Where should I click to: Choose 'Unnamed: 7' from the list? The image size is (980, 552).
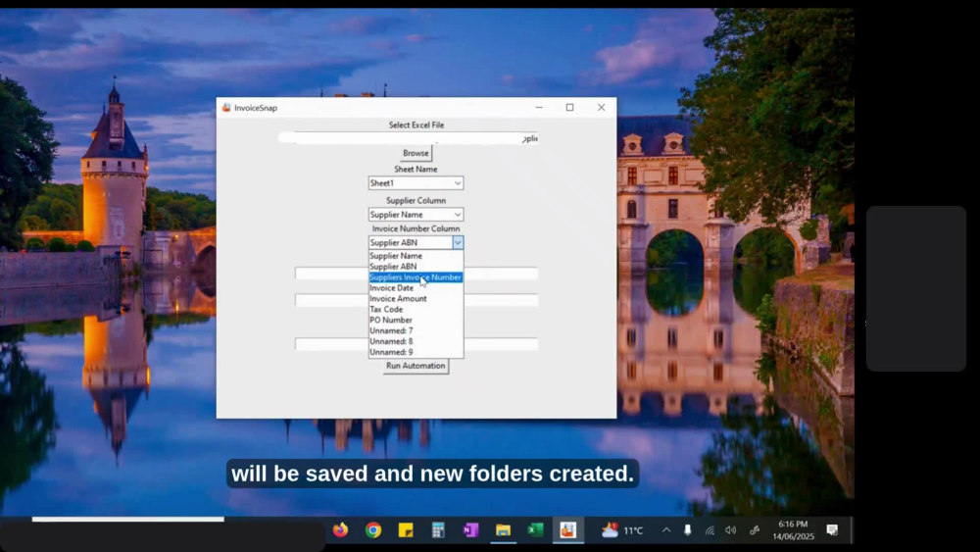[416, 330]
